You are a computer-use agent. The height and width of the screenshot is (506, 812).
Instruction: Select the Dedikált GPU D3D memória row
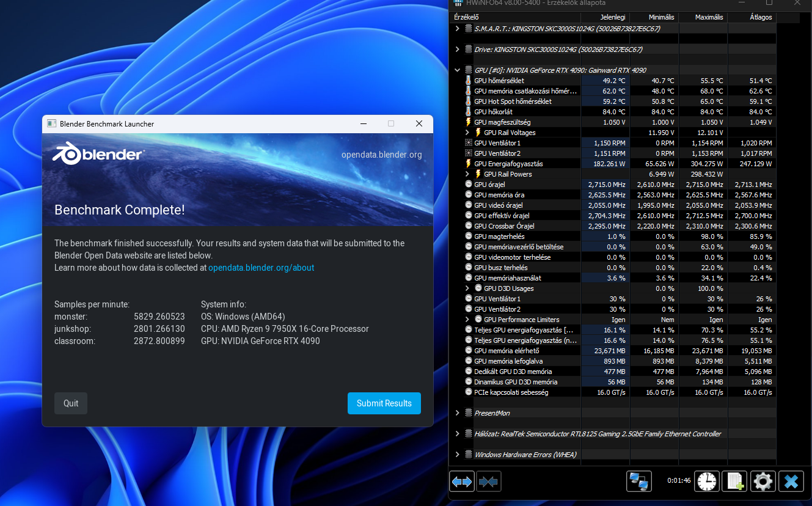[613, 372]
